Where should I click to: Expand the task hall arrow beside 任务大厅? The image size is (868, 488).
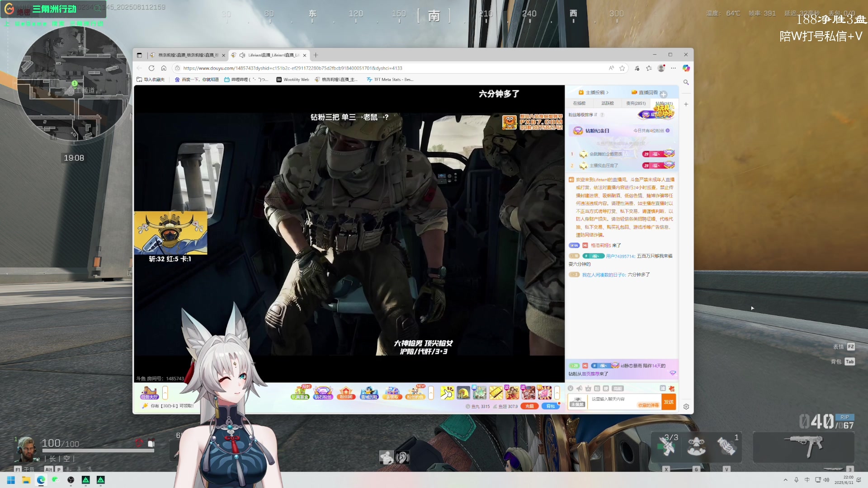[x=165, y=393]
